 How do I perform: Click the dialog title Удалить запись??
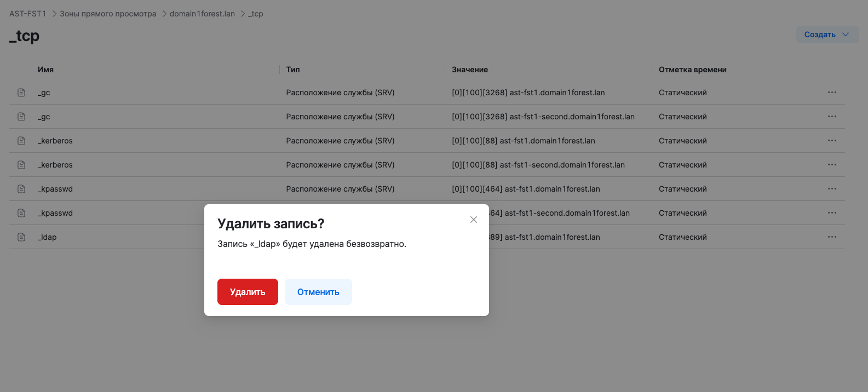click(x=271, y=223)
